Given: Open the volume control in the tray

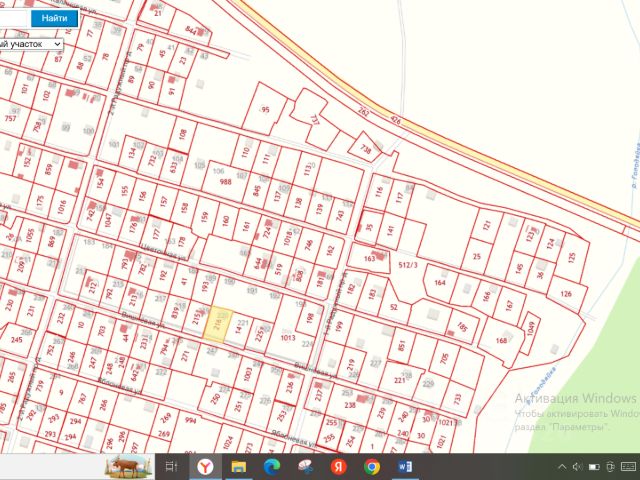Looking at the screenshot, I should pyautogui.click(x=577, y=467).
